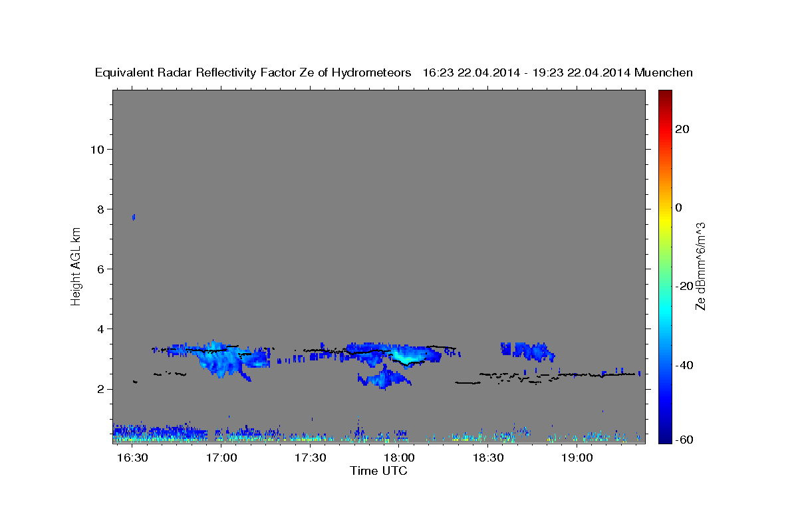The width and height of the screenshot is (798, 532).
Task: Click the isolated blue echo near 8 km
Action: coord(134,217)
